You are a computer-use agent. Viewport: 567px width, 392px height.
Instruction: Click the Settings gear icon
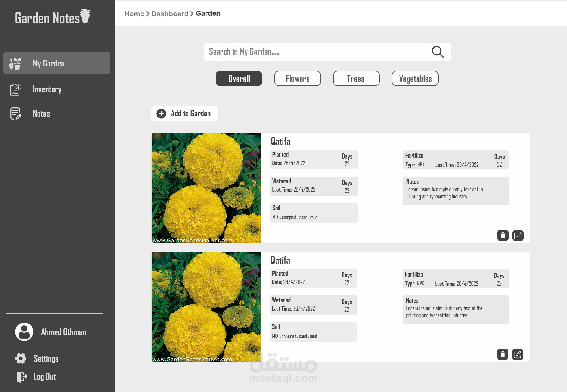[21, 358]
